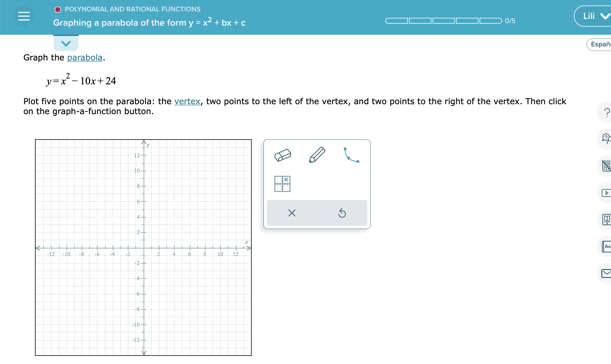The width and height of the screenshot is (611, 364).
Task: Open the parabola definition link
Action: (x=85, y=58)
